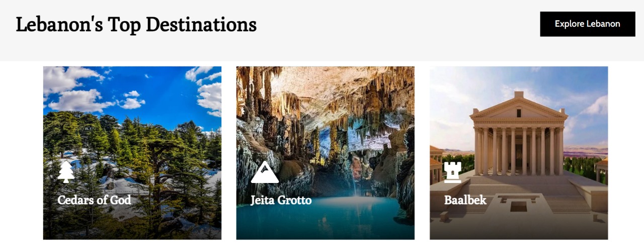Open the Baalbek title link

tap(465, 200)
